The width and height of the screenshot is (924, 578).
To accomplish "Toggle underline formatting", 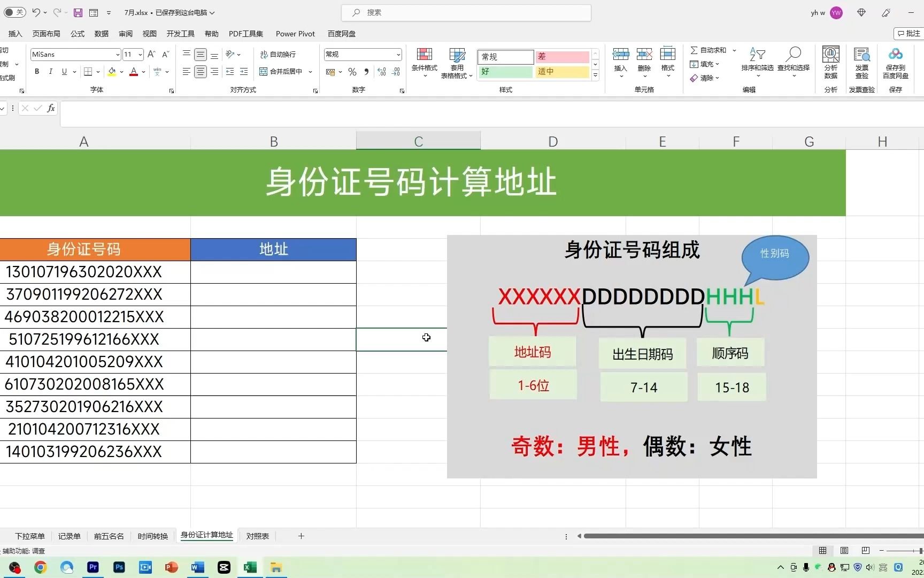I will click(64, 71).
